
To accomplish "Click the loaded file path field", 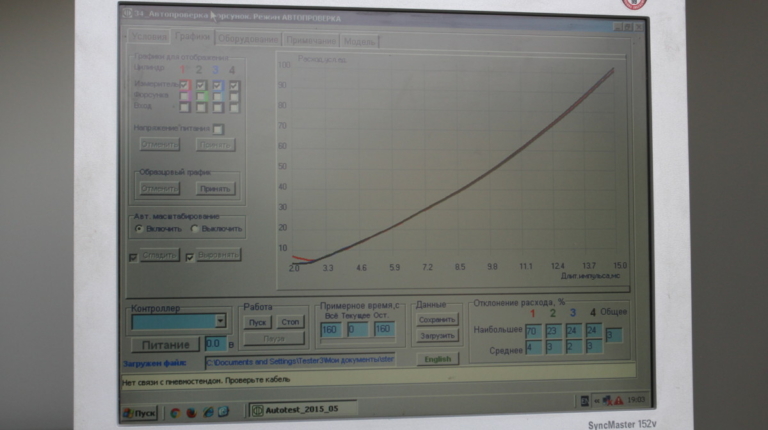I will [300, 359].
